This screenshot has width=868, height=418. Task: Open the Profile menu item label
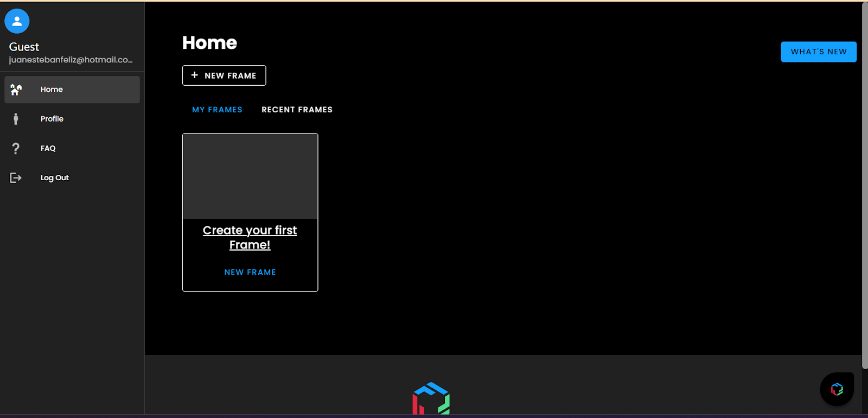52,119
